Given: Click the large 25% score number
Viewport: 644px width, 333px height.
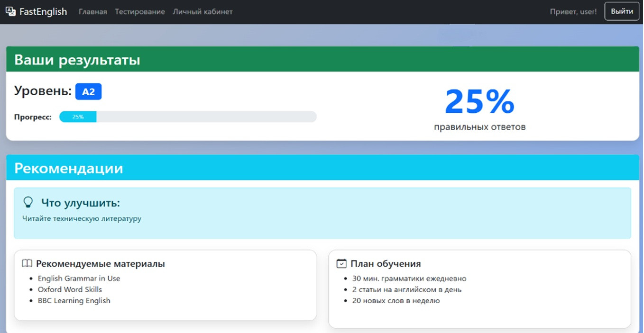Looking at the screenshot, I should [479, 102].
